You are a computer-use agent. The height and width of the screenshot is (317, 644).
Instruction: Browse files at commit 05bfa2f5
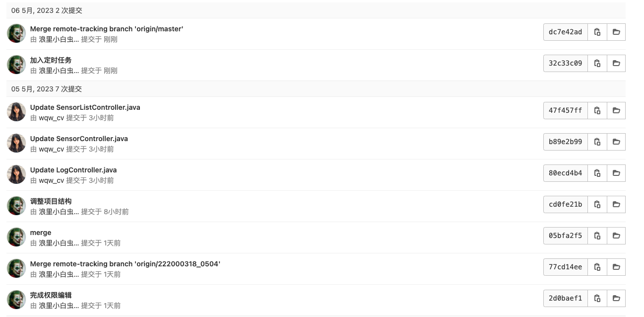[616, 236]
